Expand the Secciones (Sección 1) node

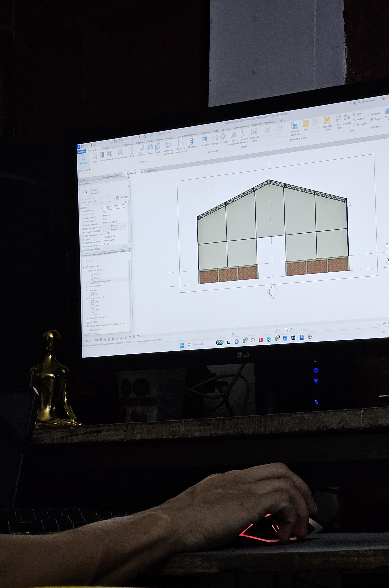(x=87, y=318)
